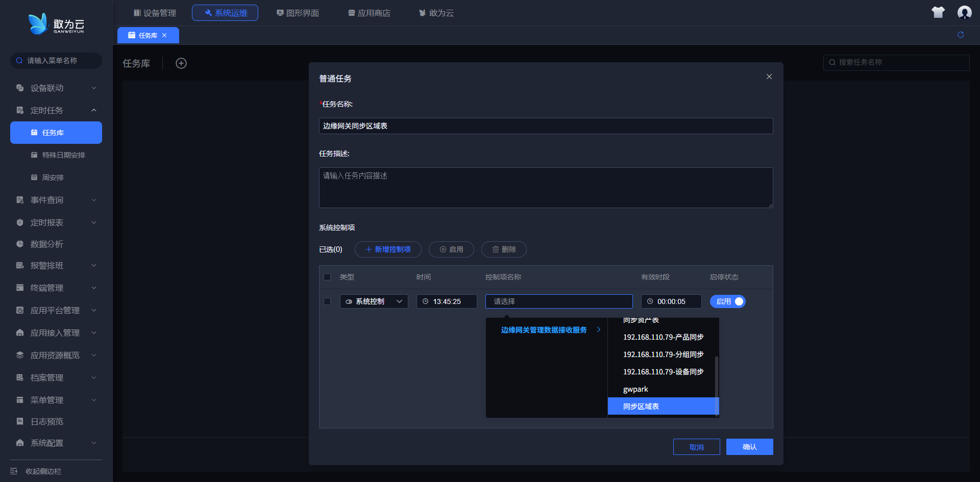Image resolution: width=980 pixels, height=482 pixels.
Task: Select 同步区域表 from the cascader list
Action: pyautogui.click(x=641, y=407)
